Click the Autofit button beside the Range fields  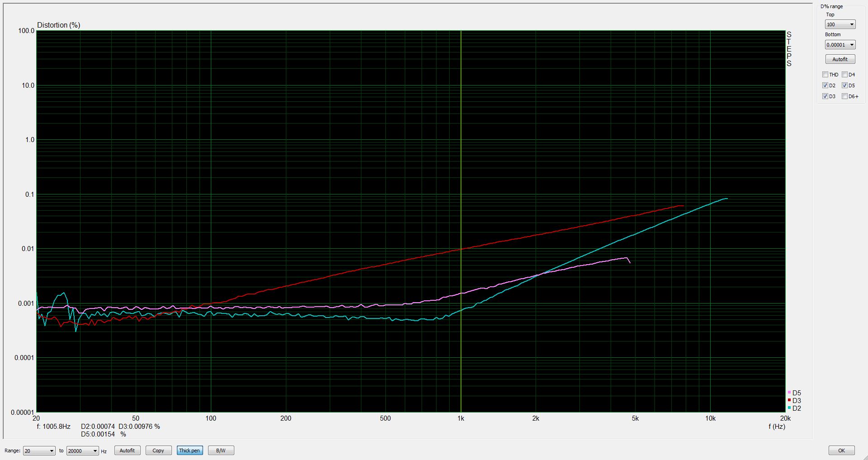[127, 451]
